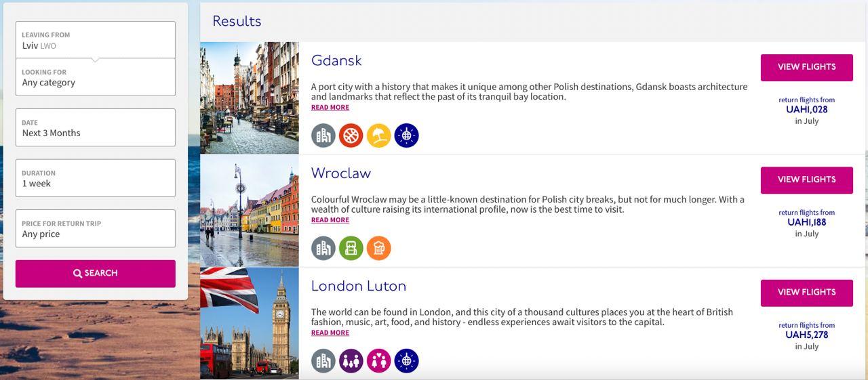This screenshot has width=868, height=380.
Task: Click the grey city-buildings icon under Wroclaw
Action: (323, 248)
